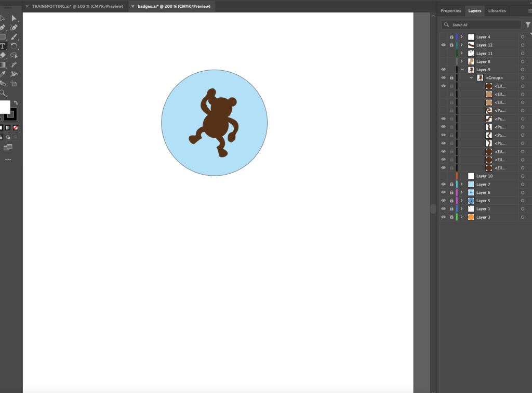Expand Layer 7 with its chevron
The image size is (532, 393).
(462, 184)
